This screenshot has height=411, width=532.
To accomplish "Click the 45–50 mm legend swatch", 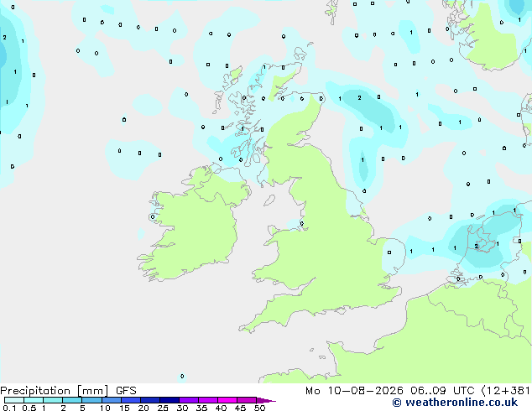I will [x=247, y=400].
